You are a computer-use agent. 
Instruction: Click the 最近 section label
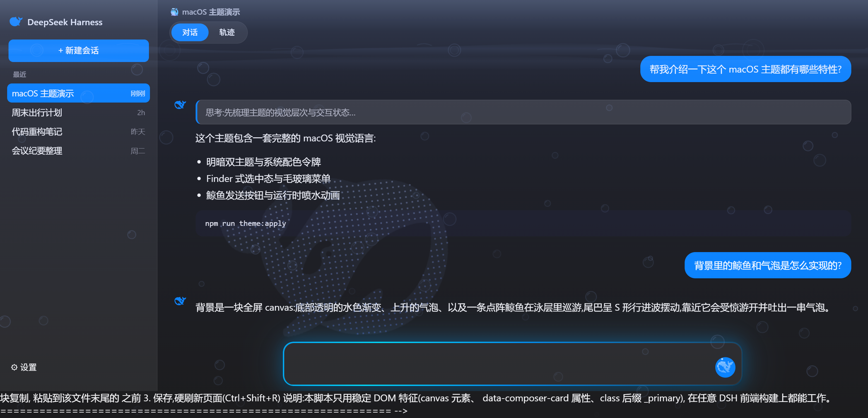pos(19,74)
